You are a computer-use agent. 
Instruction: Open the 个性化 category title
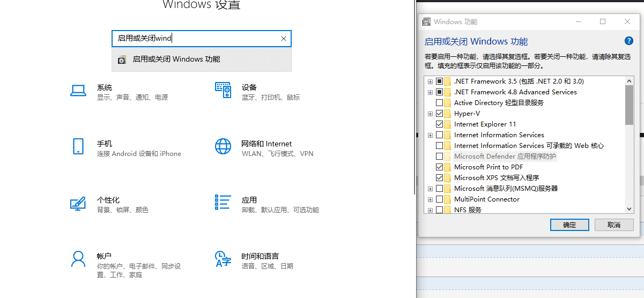[x=108, y=200]
